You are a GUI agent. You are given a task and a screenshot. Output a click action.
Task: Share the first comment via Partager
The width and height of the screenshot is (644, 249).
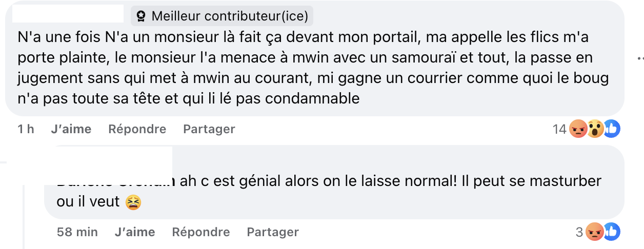click(209, 129)
